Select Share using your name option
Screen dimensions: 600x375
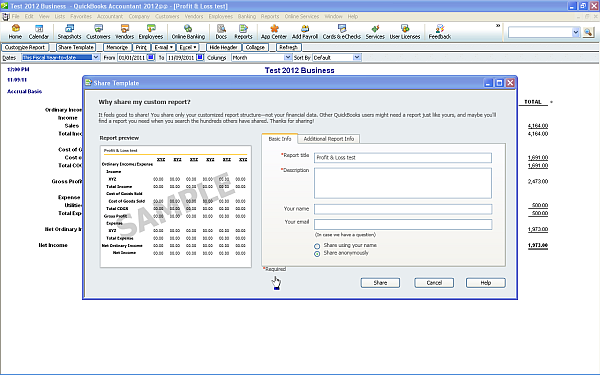click(317, 246)
